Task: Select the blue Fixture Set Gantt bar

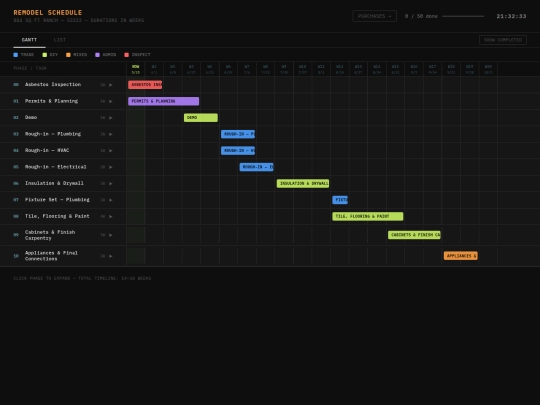Action: [340, 200]
